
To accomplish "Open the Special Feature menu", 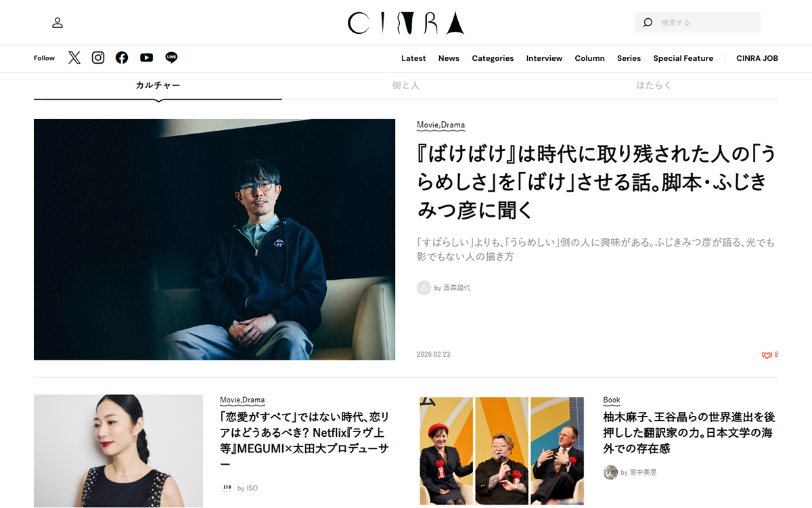I will tap(683, 58).
